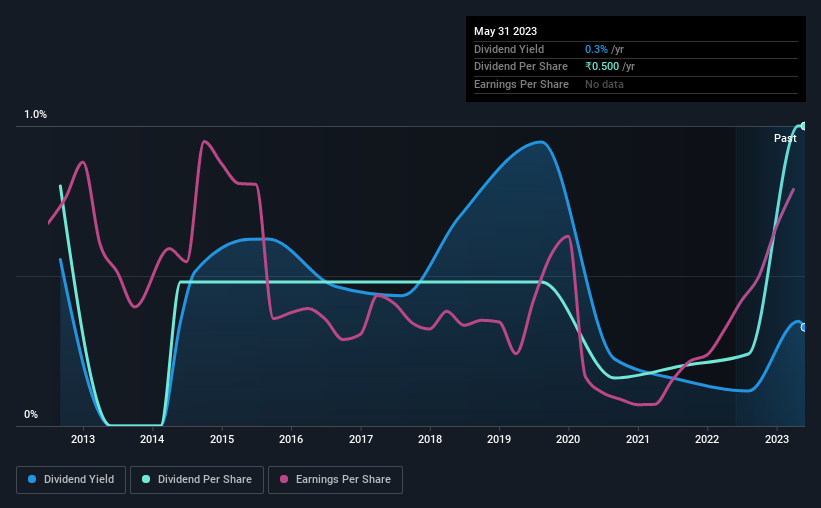
Task: Click the 1.0% y-axis label
Action: tap(36, 114)
